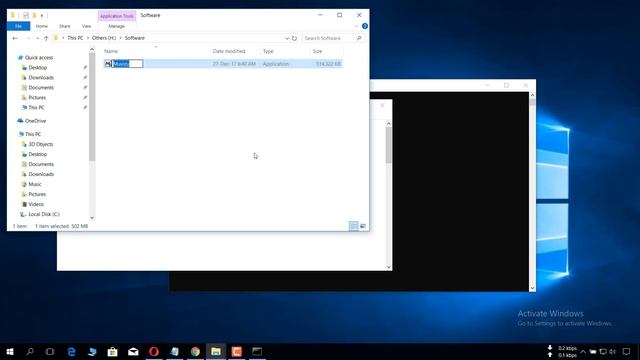Open Downloads under This PC
This screenshot has width=640, height=360.
(x=41, y=174)
